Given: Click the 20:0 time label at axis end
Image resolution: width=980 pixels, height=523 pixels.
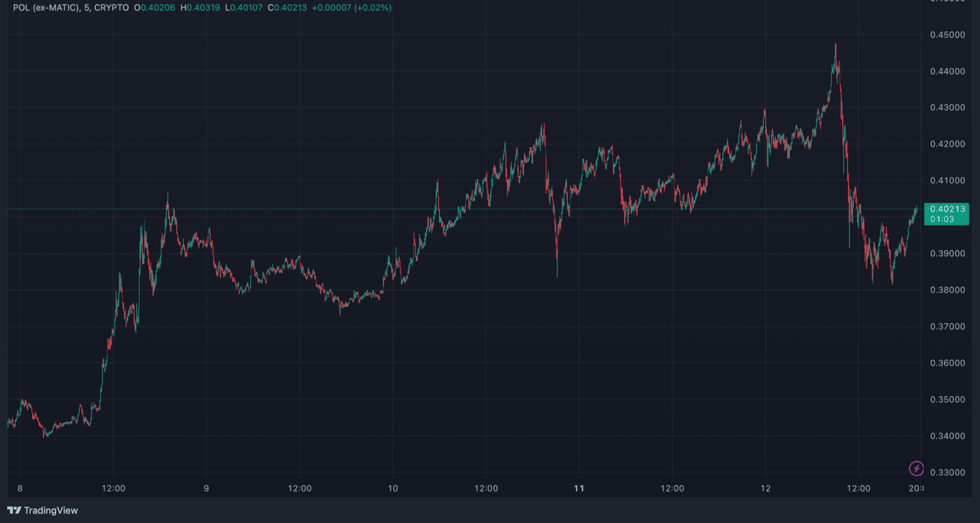Looking at the screenshot, I should pyautogui.click(x=916, y=488).
